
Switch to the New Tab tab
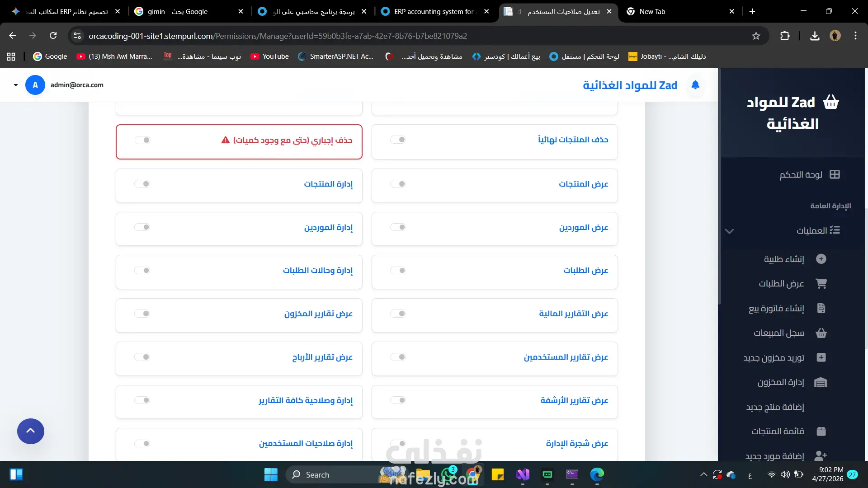click(x=680, y=11)
